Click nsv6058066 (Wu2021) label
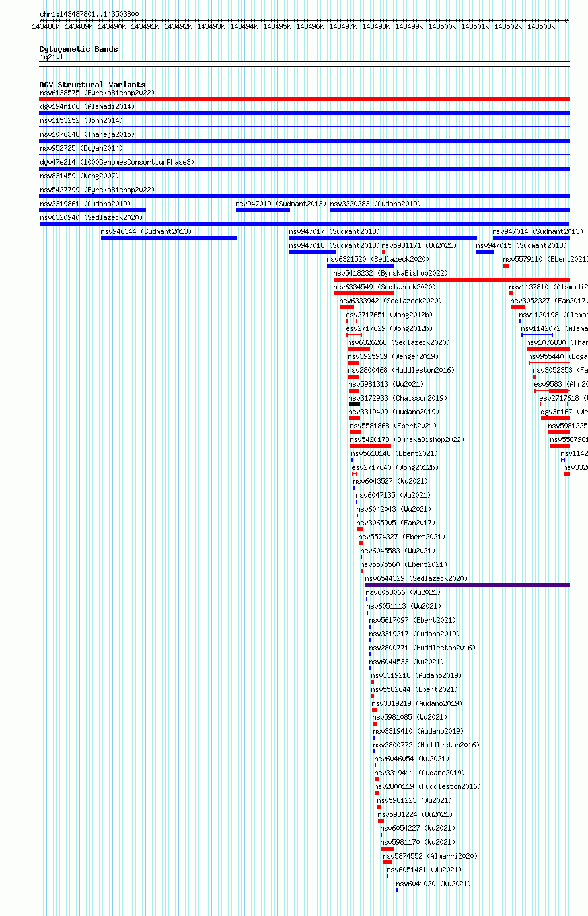The width and height of the screenshot is (588, 916). [404, 592]
